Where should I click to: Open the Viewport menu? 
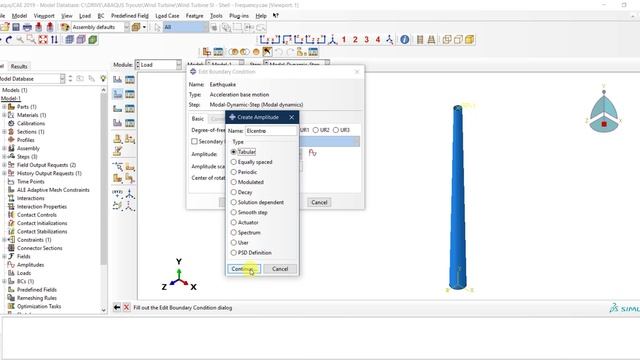click(44, 16)
